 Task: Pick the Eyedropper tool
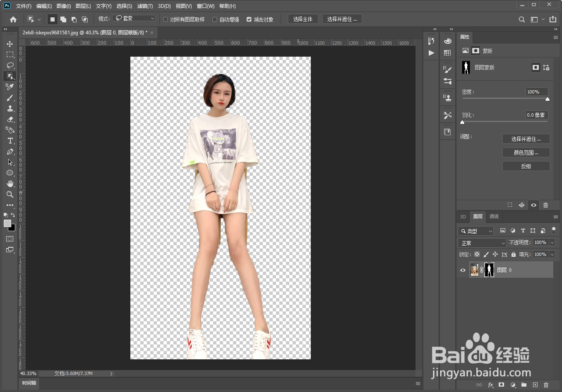10,87
